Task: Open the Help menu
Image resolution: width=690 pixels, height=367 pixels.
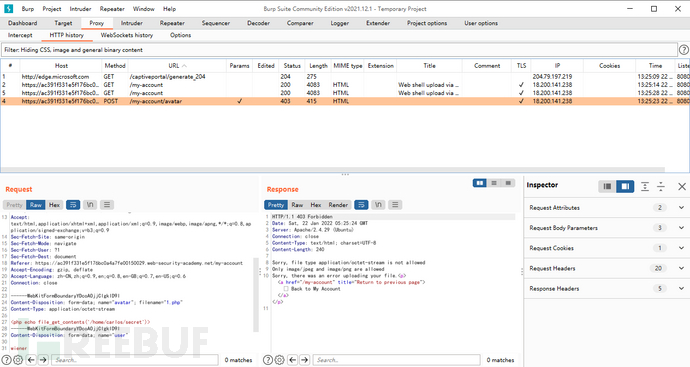Action: coord(169,9)
